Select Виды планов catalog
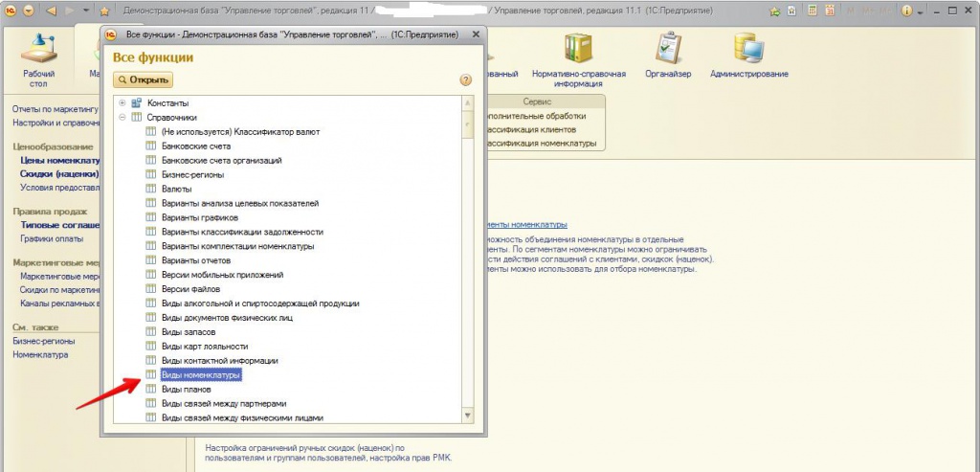The width and height of the screenshot is (980, 472). pos(187,390)
